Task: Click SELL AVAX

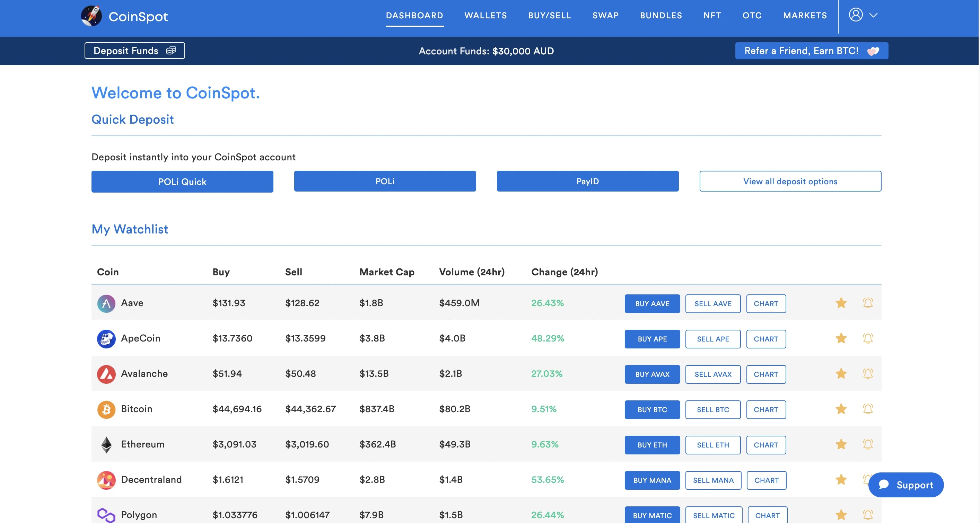Action: pyautogui.click(x=713, y=374)
